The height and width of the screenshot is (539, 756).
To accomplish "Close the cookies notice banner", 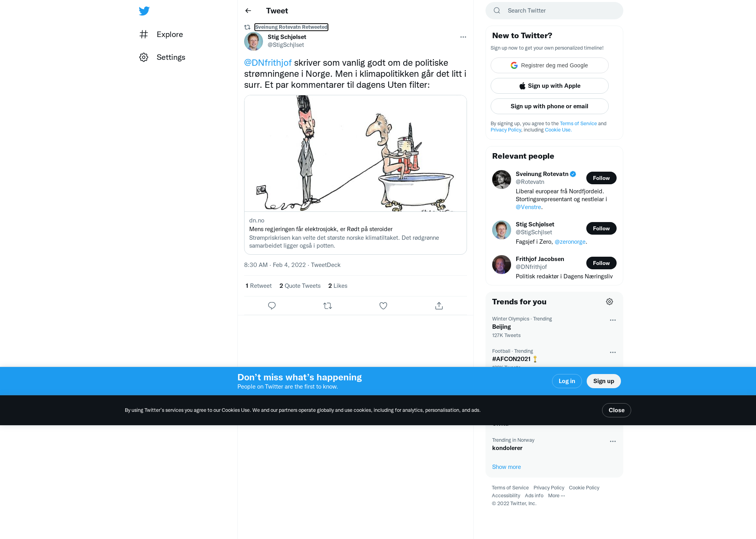I will click(x=616, y=410).
